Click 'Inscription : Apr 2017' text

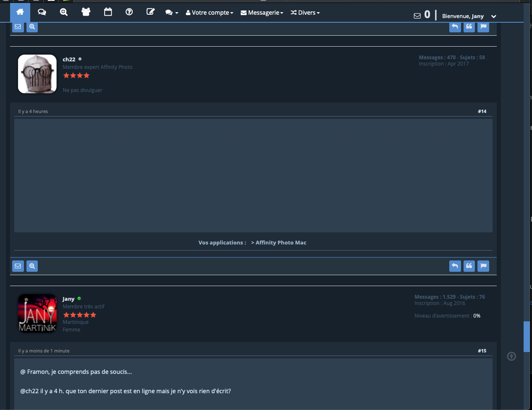click(444, 64)
